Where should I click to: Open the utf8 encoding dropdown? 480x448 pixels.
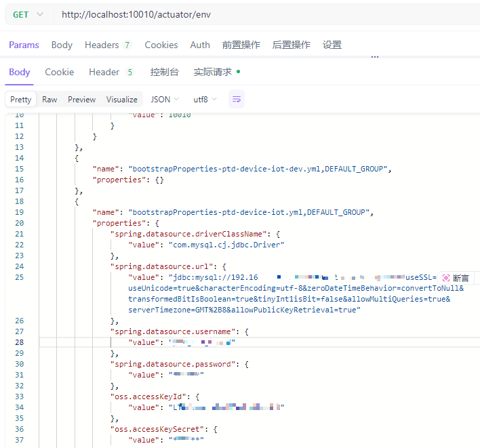tap(205, 99)
